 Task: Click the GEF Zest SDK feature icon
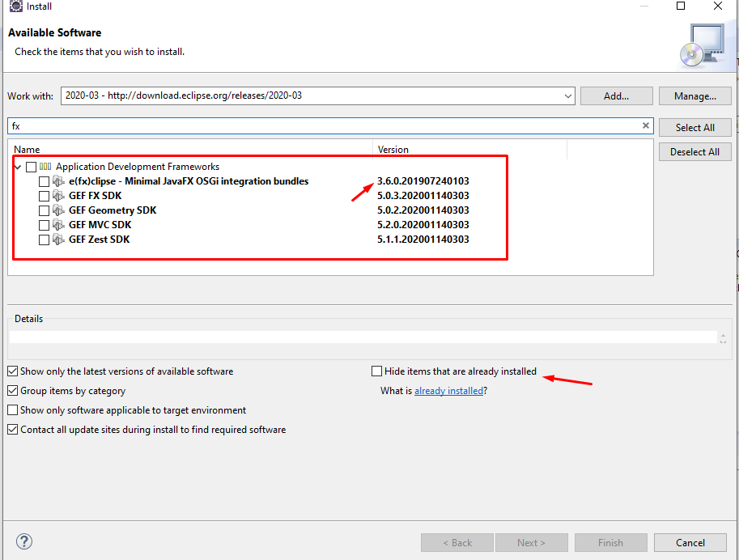pos(58,240)
